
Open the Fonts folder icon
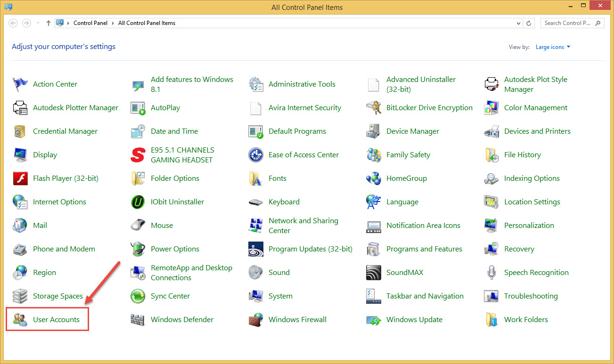[256, 178]
